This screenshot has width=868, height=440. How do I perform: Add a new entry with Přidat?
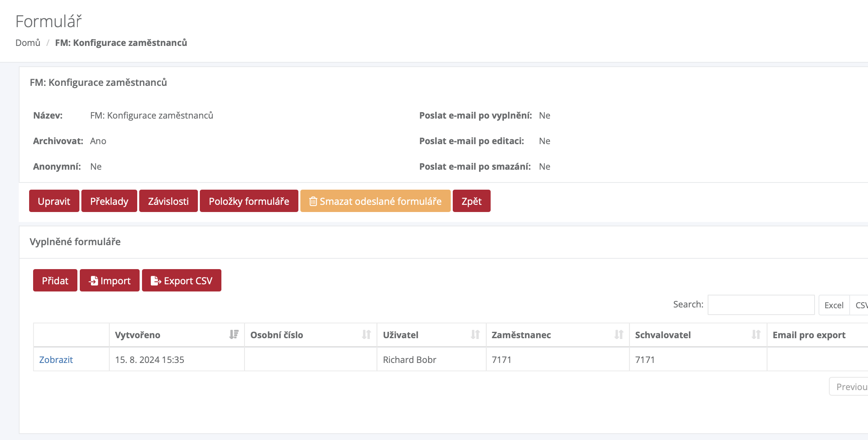point(55,280)
